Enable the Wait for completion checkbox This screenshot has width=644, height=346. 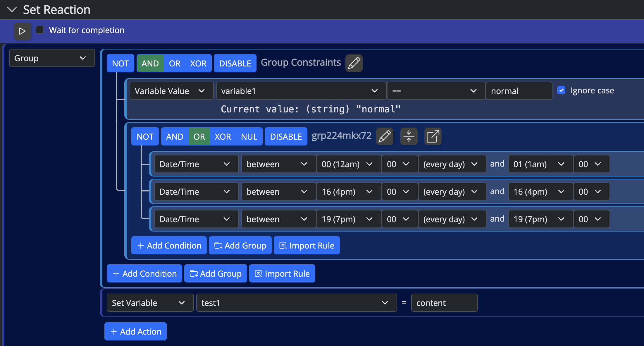point(40,30)
